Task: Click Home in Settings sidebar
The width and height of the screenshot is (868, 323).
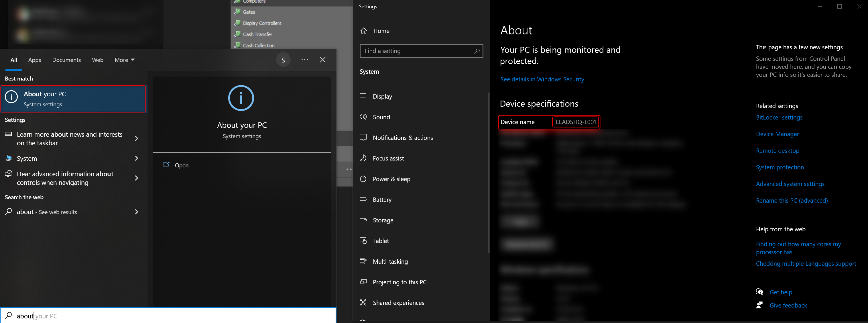Action: 381,31
